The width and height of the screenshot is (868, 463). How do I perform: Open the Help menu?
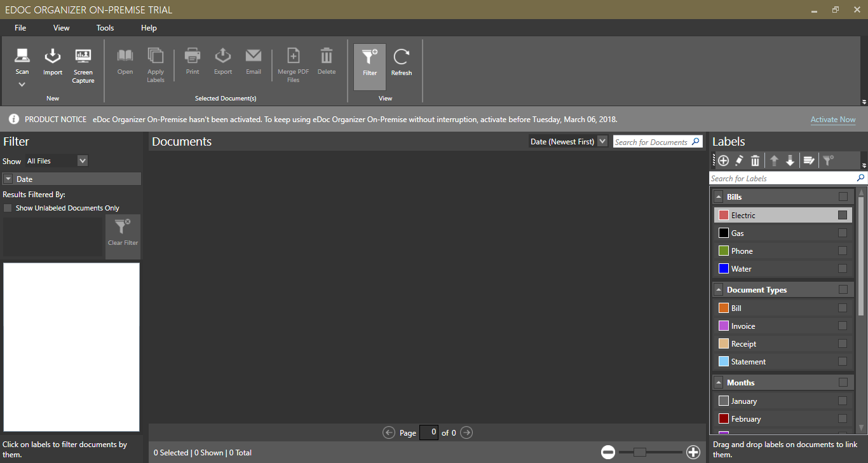tap(149, 28)
